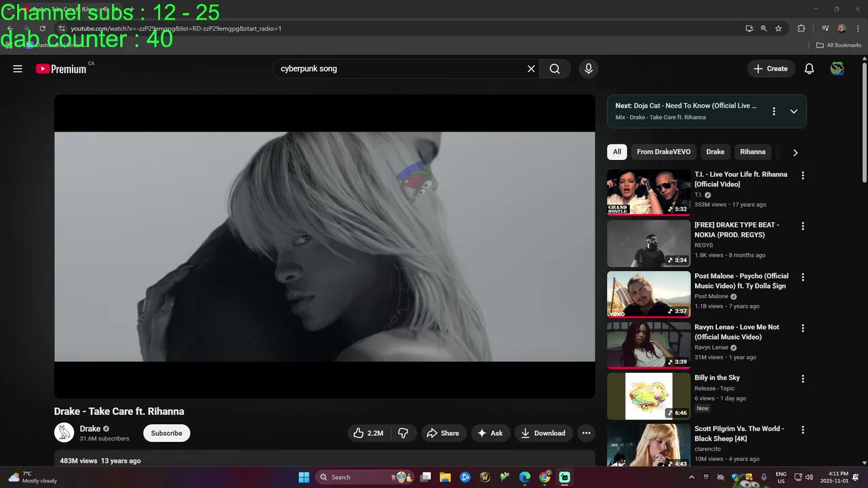The height and width of the screenshot is (488, 868).
Task: Dislike the Drake video
Action: point(403,433)
